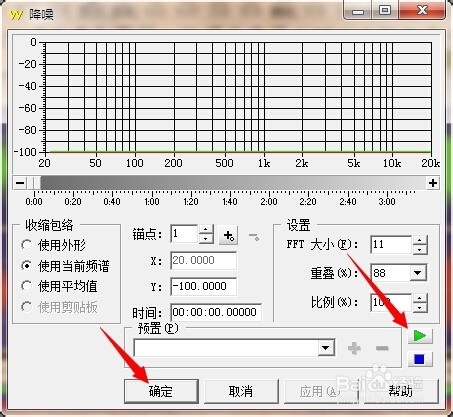Open the 预置 preset dropdown list

pos(326,348)
